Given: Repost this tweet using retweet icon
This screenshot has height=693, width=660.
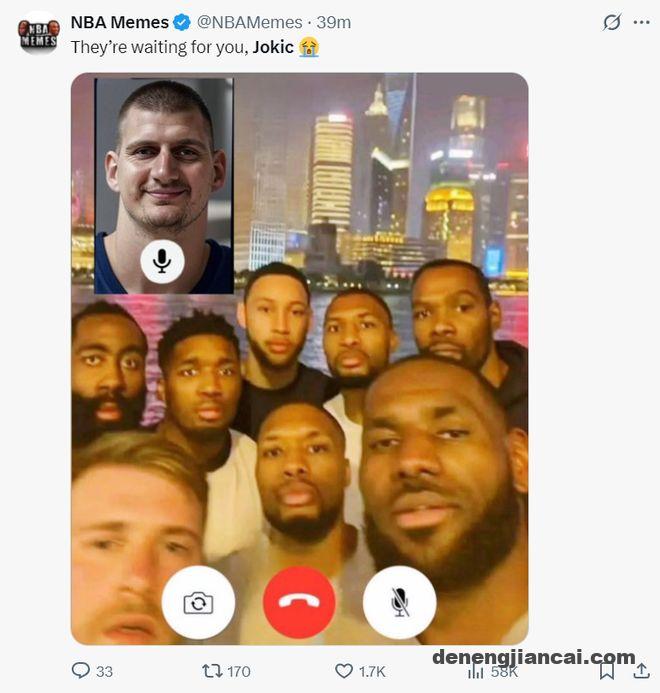Looking at the screenshot, I should click(212, 671).
